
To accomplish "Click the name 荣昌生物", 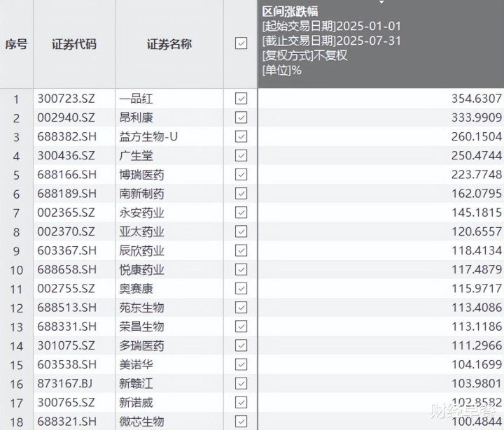I will pyautogui.click(x=141, y=327).
